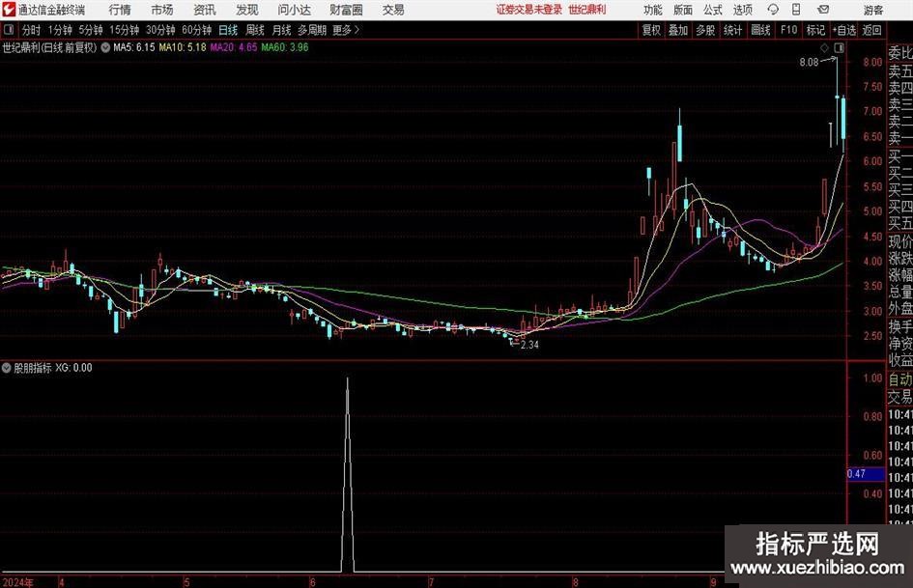913x588 pixels.
Task: Open the 问小达 menu
Action: [x=294, y=10]
